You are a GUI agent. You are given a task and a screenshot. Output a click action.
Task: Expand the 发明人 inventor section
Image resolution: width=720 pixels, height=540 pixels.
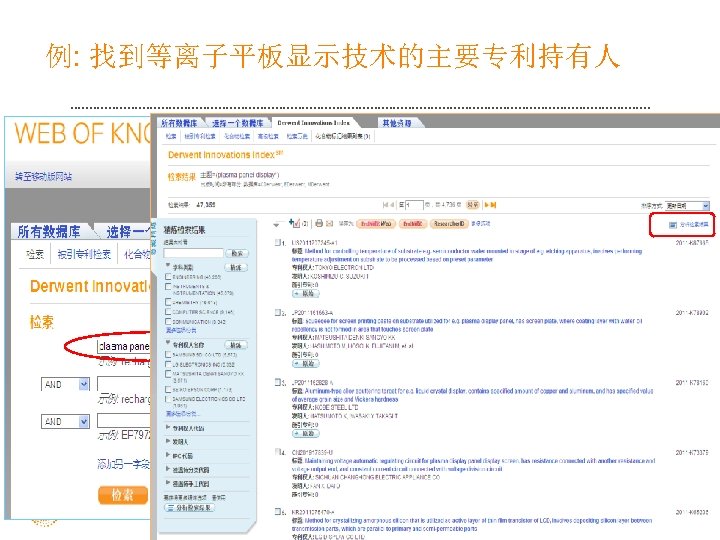pos(168,441)
